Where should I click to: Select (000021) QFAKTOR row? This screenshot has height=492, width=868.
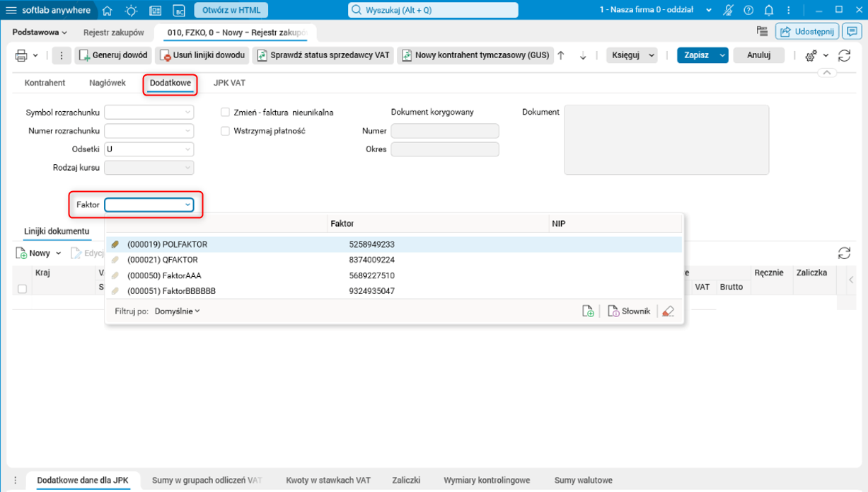tap(393, 260)
